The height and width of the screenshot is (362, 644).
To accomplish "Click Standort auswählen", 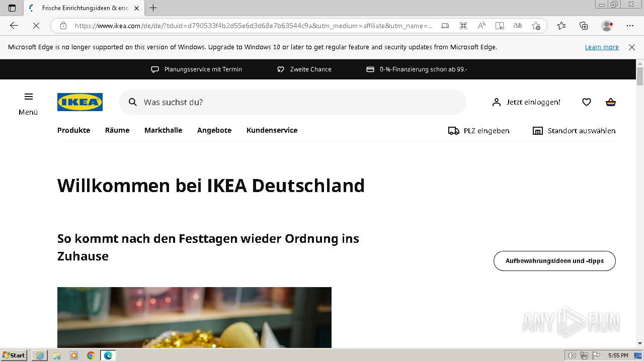I will tap(582, 131).
